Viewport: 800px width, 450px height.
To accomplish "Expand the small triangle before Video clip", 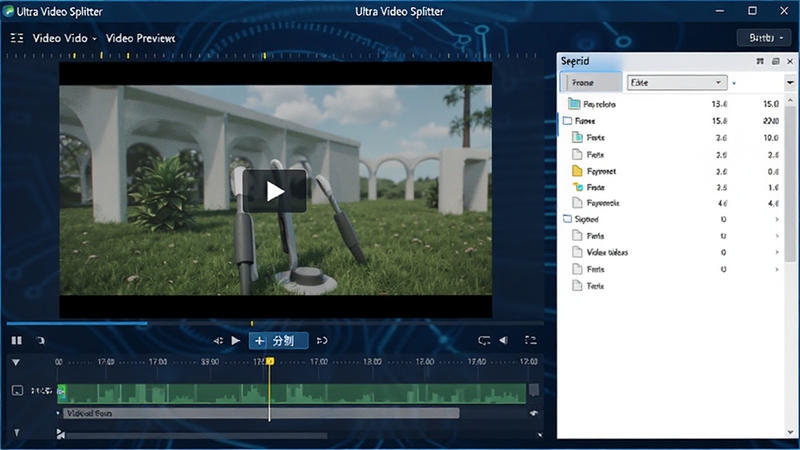I will pyautogui.click(x=58, y=413).
